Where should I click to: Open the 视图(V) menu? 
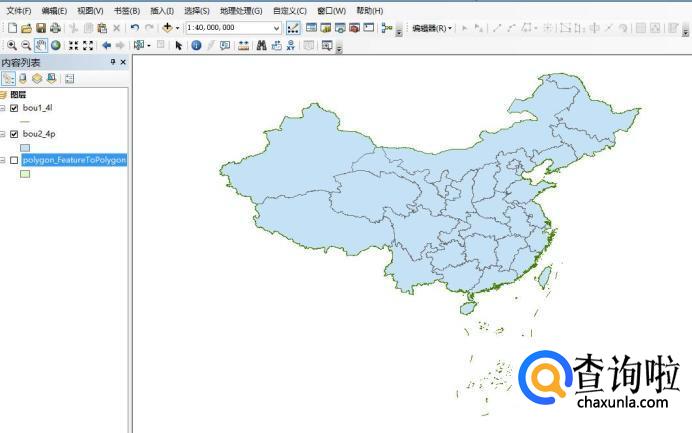tap(90, 11)
